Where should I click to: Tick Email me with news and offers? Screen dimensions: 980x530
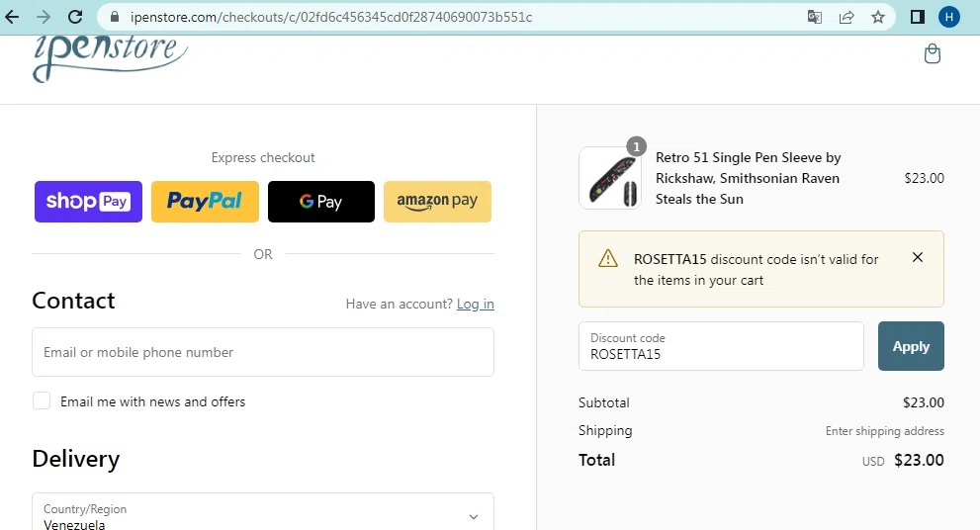(42, 400)
